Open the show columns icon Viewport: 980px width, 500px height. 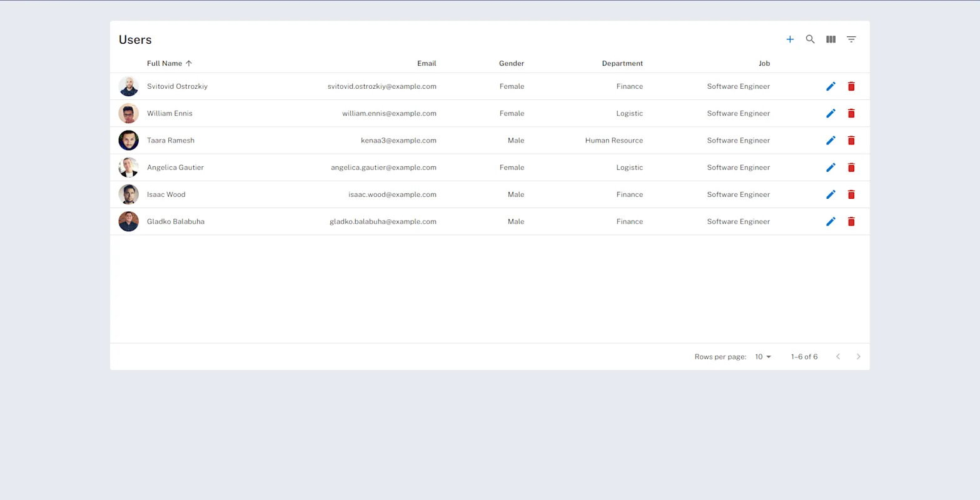[831, 39]
